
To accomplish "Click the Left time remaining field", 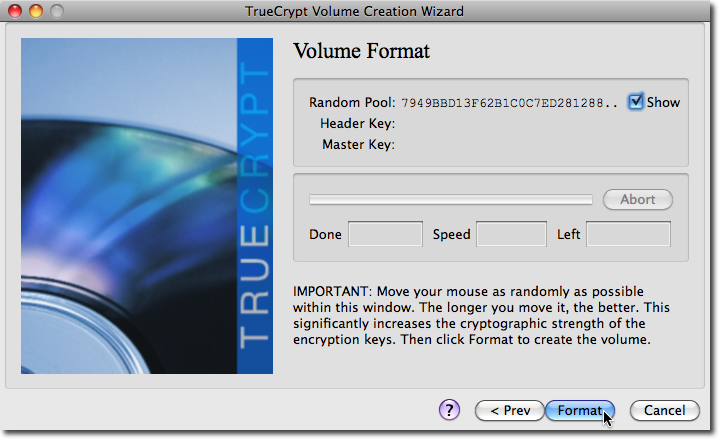I will pyautogui.click(x=628, y=234).
